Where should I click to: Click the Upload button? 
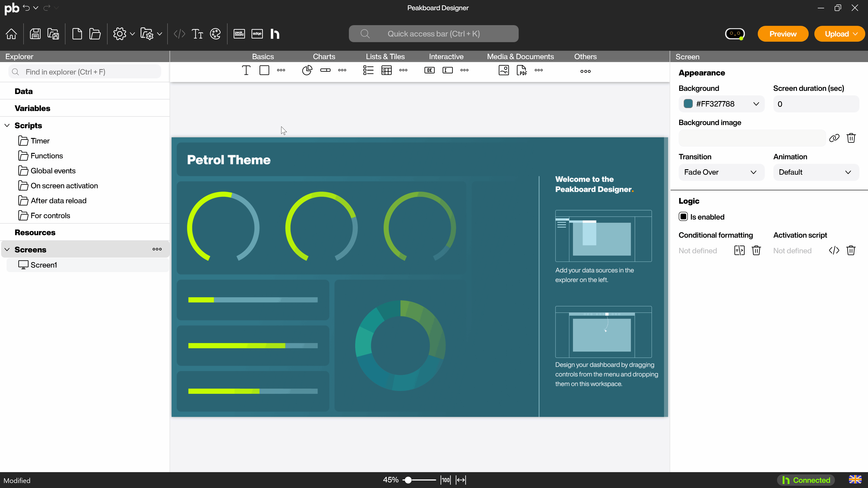(837, 34)
